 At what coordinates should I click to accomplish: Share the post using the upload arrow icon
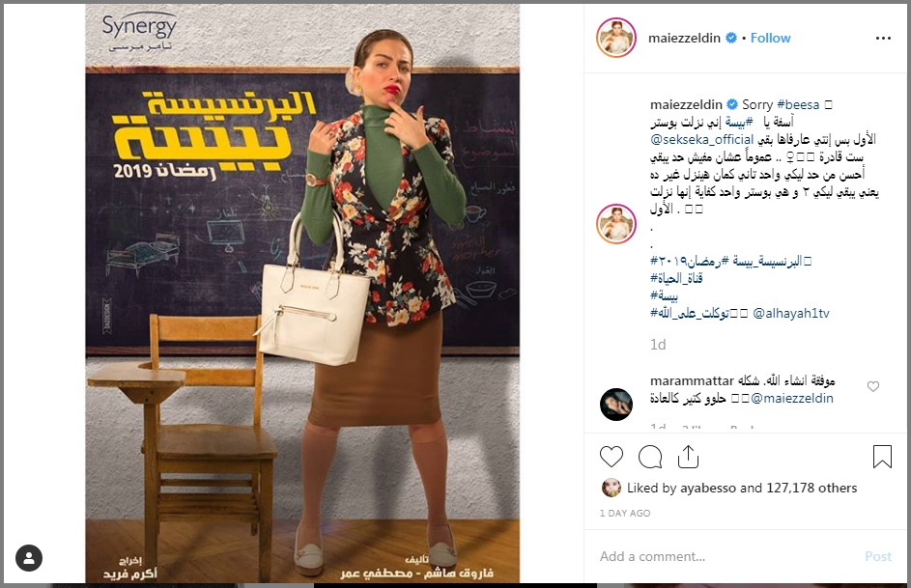(x=689, y=457)
